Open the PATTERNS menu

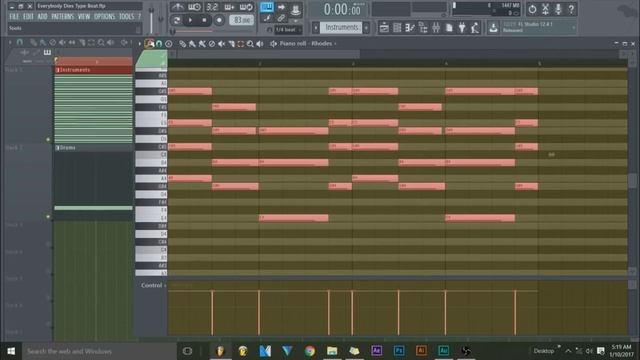62,17
